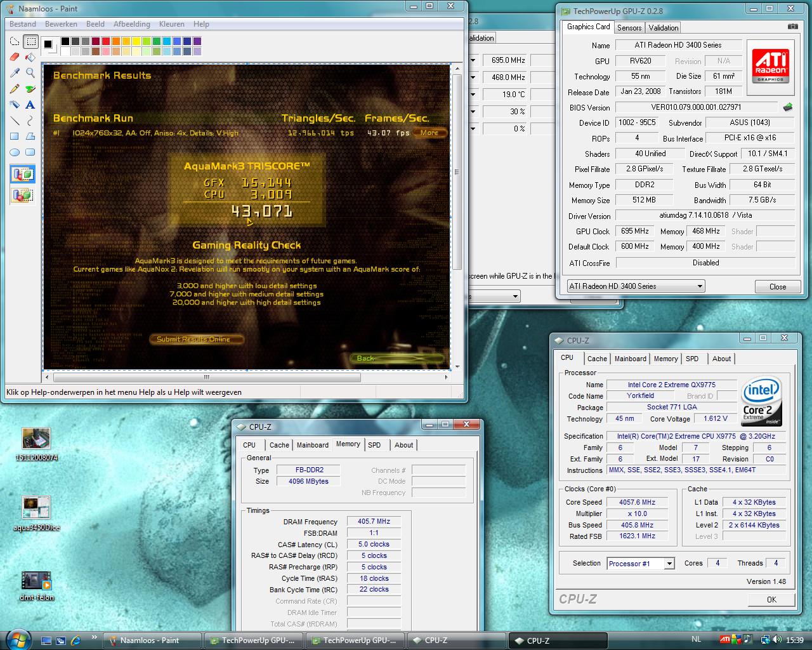Viewport: 812px width, 650px height.
Task: Pick the Polygon shape tool
Action: 30,136
